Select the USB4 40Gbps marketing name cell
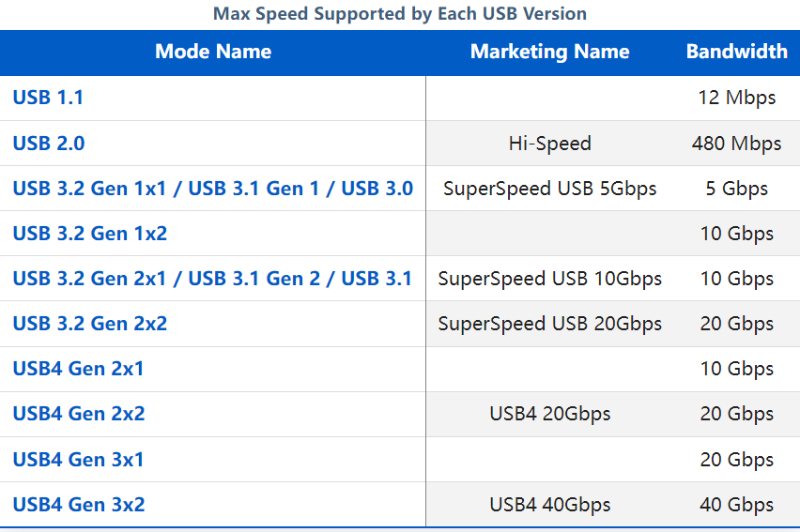This screenshot has height=532, width=800. pyautogui.click(x=550, y=505)
